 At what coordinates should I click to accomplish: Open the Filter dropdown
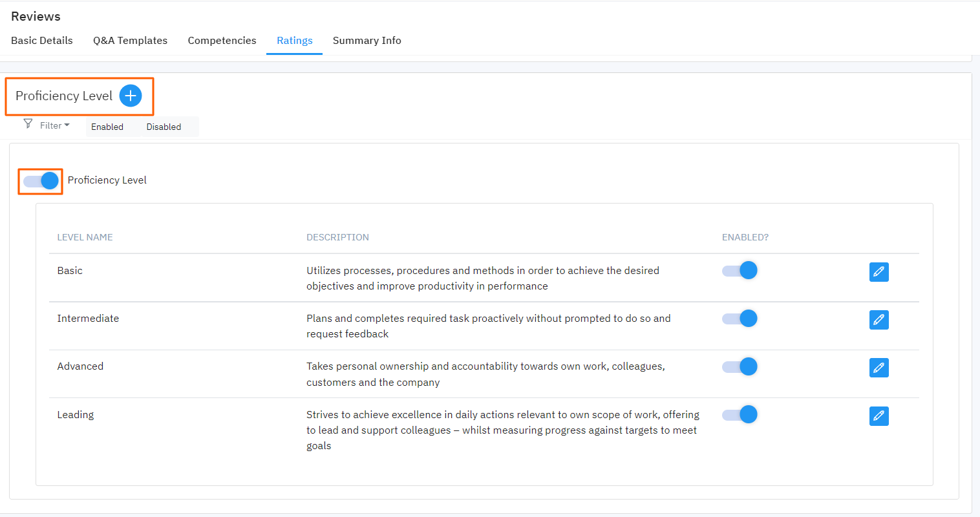point(54,126)
